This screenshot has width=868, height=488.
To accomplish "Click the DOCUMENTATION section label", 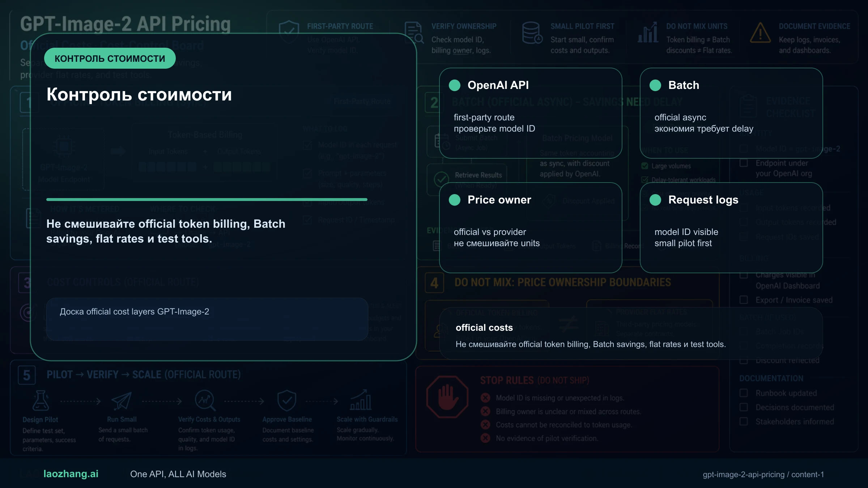I will (x=771, y=378).
